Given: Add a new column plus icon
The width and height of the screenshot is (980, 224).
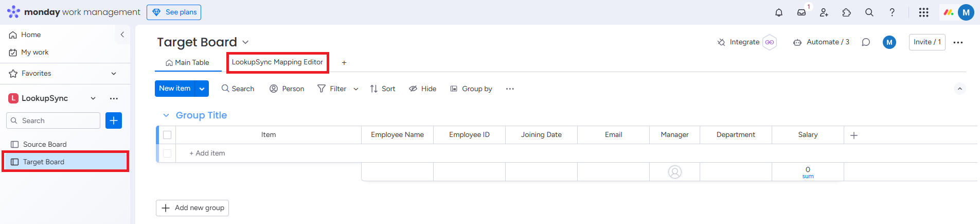Looking at the screenshot, I should point(854,135).
